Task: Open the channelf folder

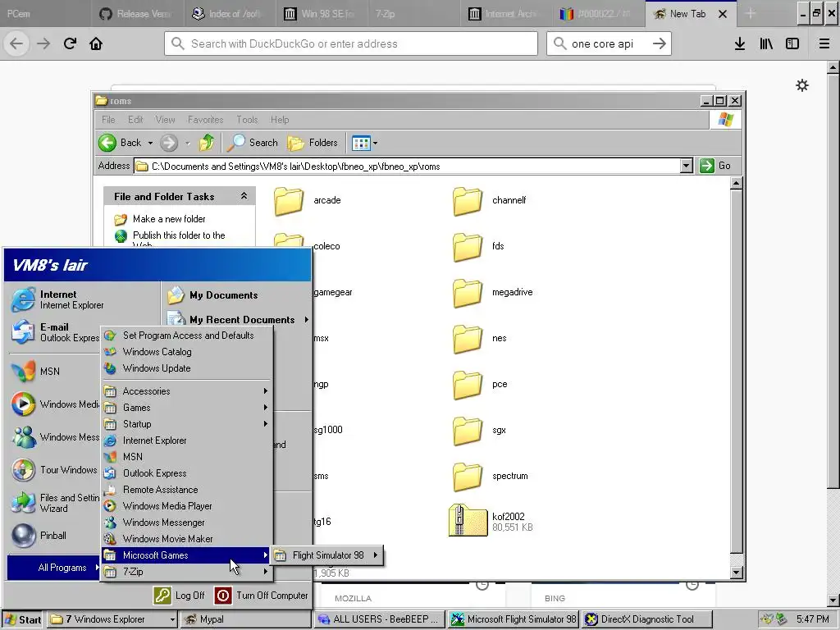Action: [489, 201]
